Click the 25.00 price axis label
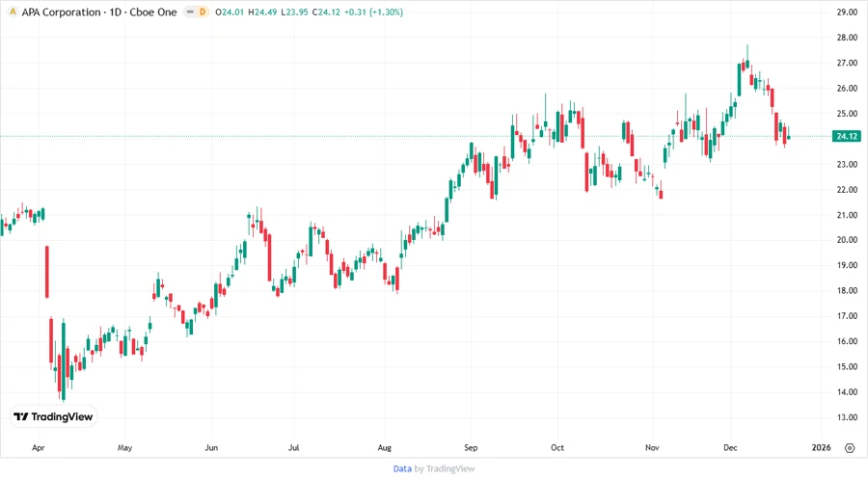This screenshot has width=868, height=480. 847,114
